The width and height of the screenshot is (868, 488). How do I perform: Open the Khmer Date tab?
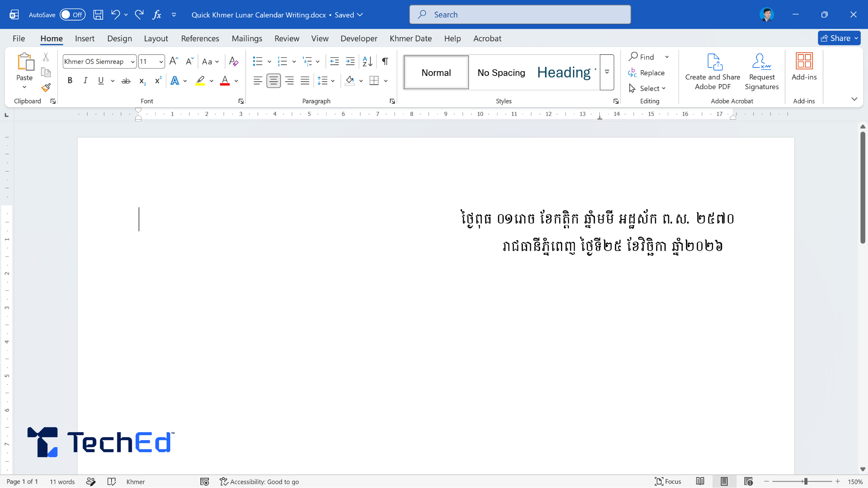(x=411, y=38)
